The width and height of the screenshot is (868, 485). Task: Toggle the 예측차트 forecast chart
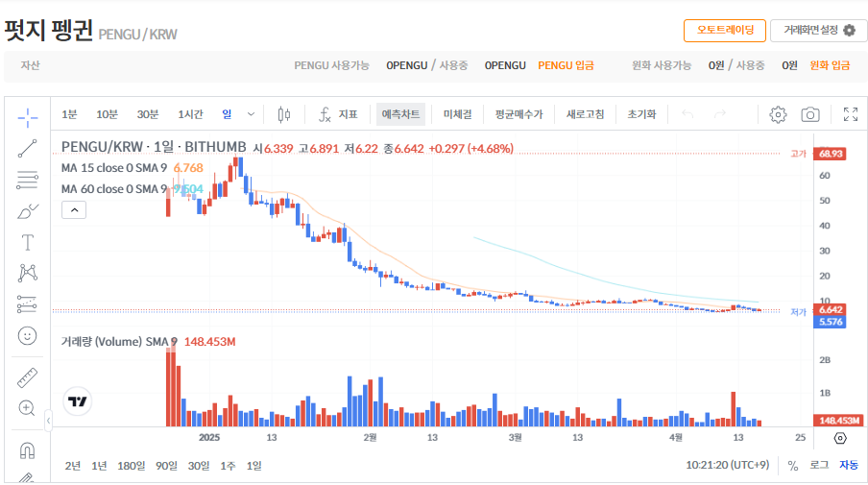400,114
